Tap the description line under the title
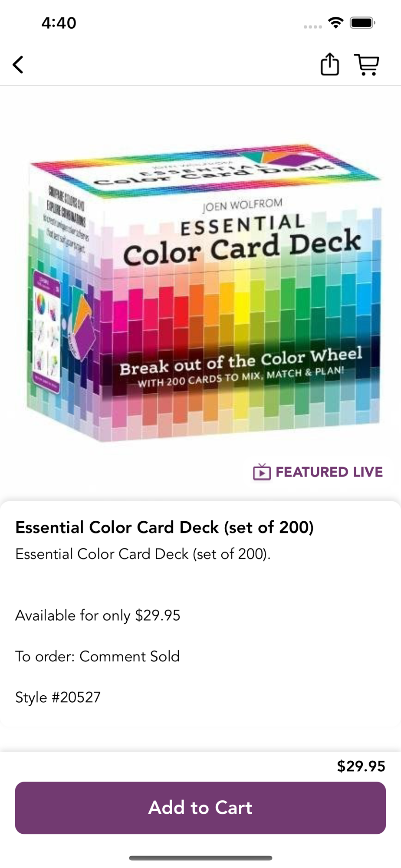Screen dimensions: 401x868 tap(143, 554)
